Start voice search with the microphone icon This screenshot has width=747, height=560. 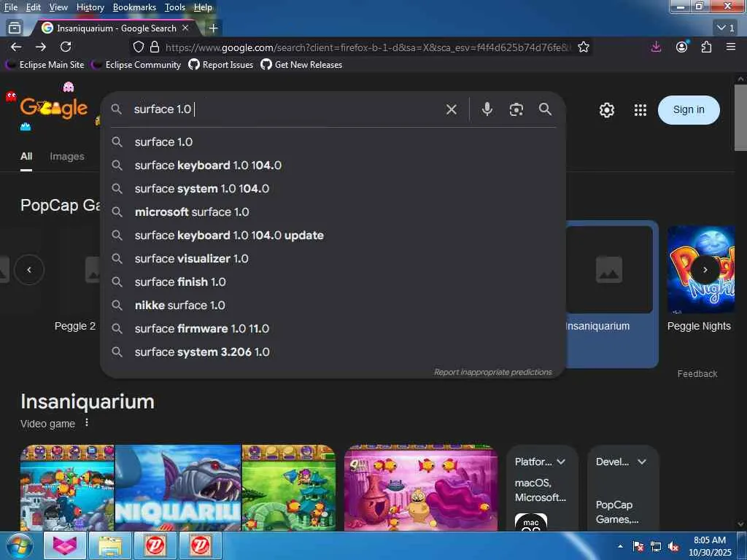point(487,109)
